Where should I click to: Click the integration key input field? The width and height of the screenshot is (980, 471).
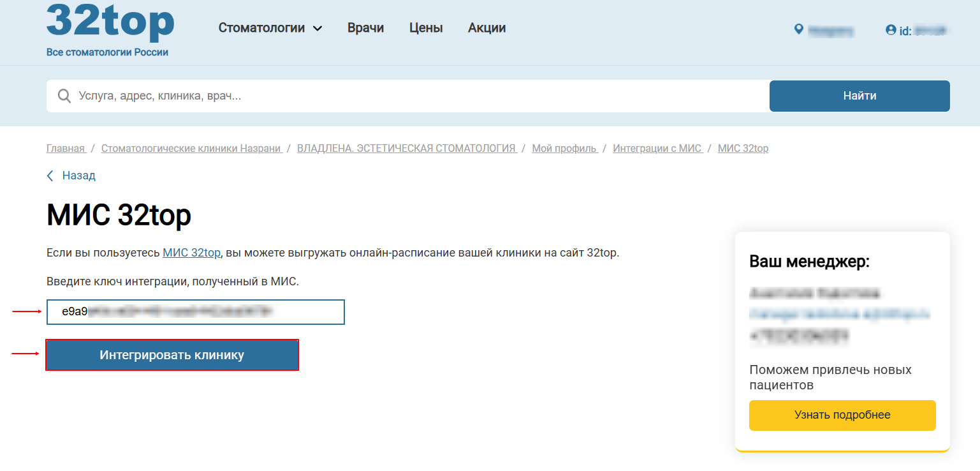tap(196, 312)
